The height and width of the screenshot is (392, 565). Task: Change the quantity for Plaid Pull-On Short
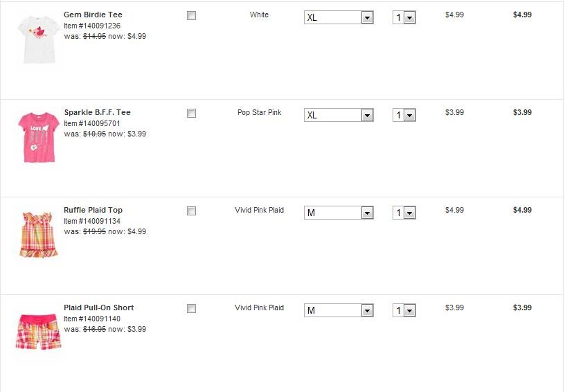pos(404,310)
